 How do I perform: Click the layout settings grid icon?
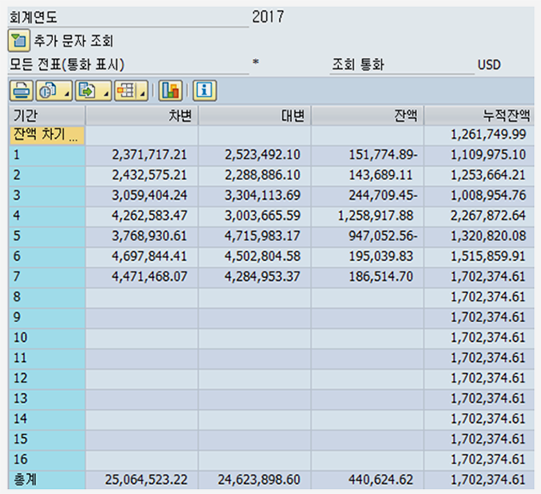pos(126,91)
